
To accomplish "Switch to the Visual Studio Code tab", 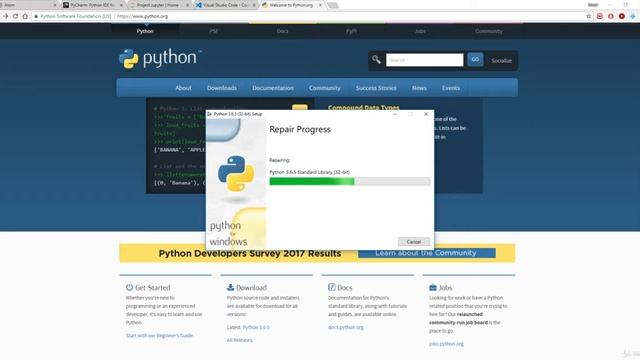I will 226,5.
